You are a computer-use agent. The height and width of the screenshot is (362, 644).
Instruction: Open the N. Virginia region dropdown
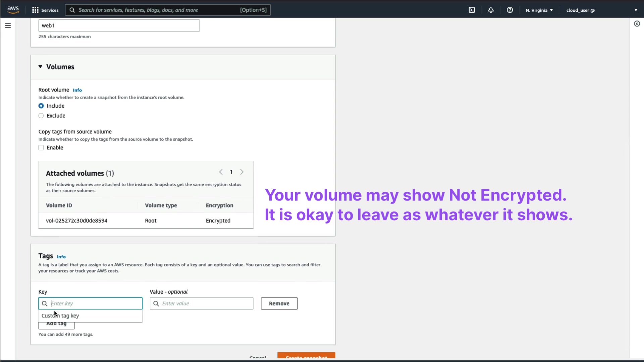[539, 10]
